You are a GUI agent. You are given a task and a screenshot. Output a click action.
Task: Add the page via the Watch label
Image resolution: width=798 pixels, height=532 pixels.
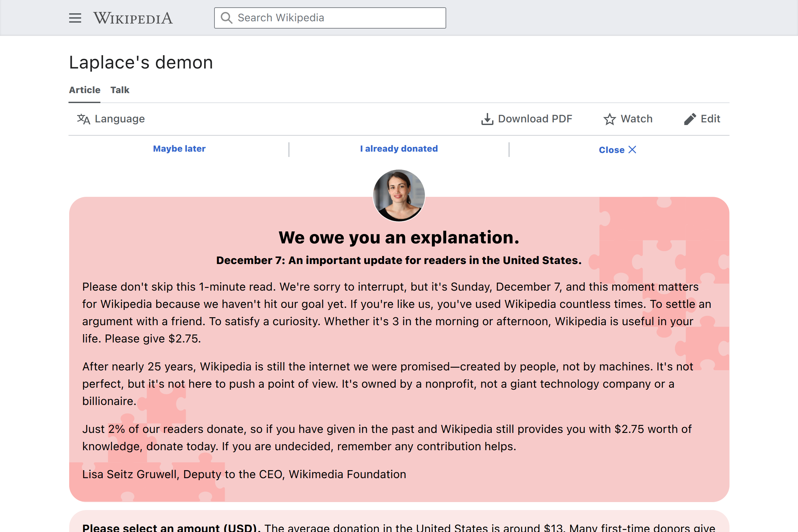coord(636,119)
